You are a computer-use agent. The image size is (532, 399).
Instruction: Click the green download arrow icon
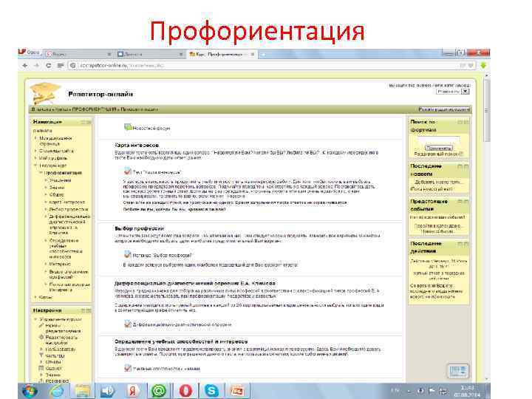coord(483,65)
